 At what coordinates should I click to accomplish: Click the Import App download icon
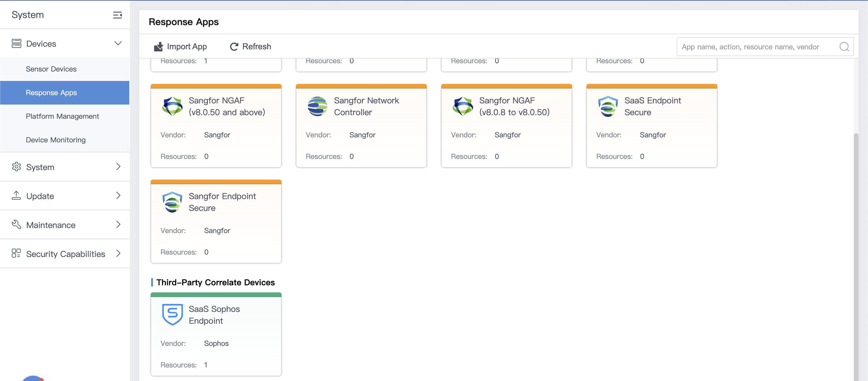point(158,47)
